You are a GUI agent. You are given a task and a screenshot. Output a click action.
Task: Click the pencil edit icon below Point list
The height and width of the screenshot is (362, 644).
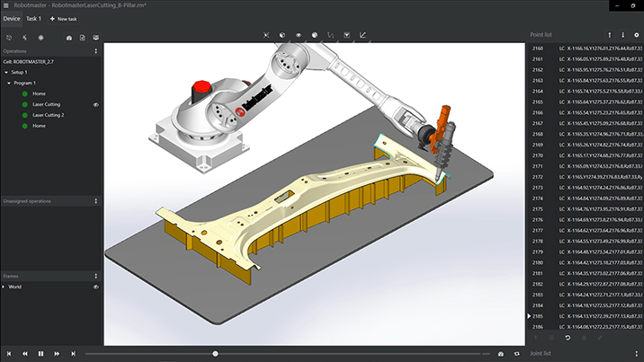[600, 338]
